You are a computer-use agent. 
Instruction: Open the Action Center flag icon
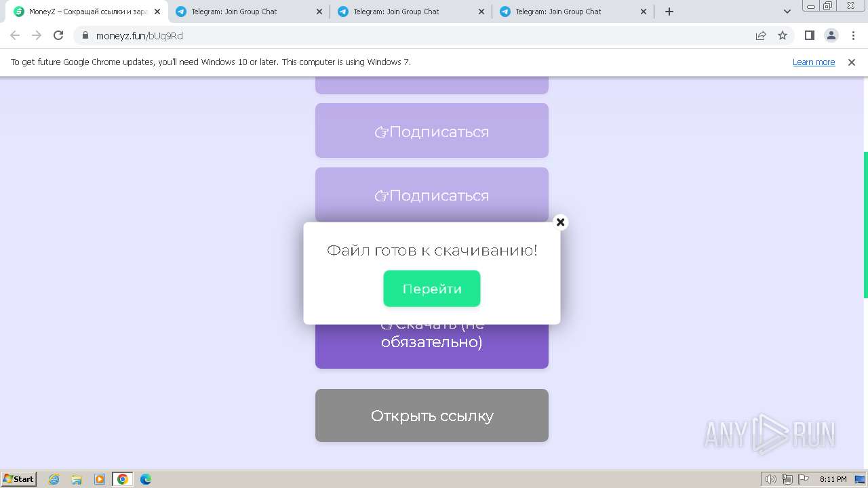(804, 479)
